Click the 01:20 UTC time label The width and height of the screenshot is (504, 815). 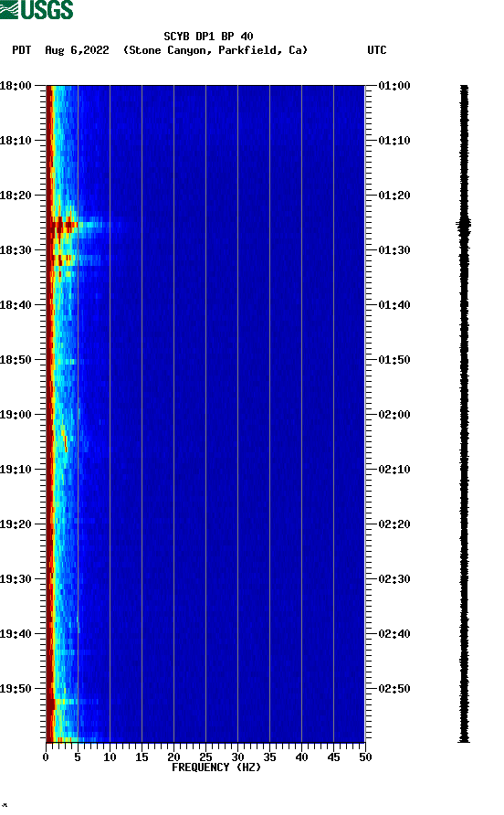tap(394, 196)
